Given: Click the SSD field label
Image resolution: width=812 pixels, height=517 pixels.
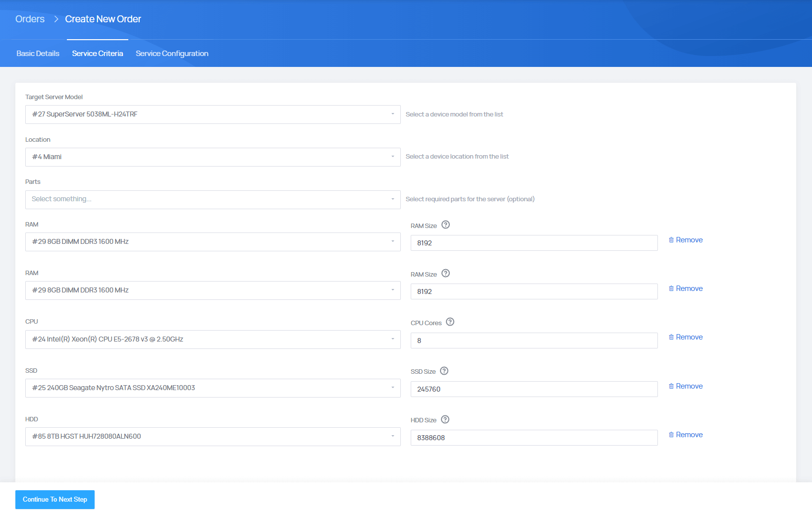Looking at the screenshot, I should [31, 371].
